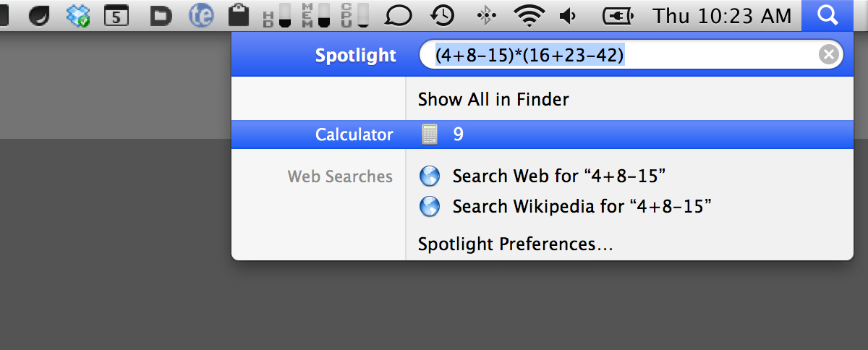Viewport: 868px width, 350px height.
Task: Click the blue 'te' menu bar icon
Action: tap(201, 15)
